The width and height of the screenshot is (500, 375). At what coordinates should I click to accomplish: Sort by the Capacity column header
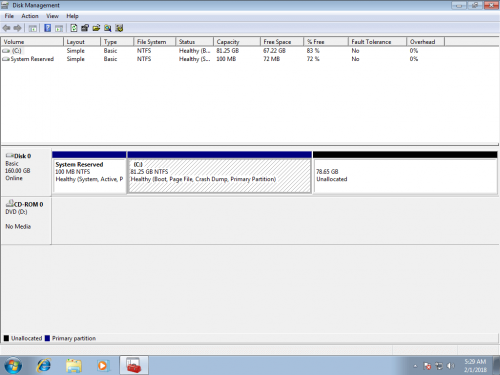click(237, 42)
